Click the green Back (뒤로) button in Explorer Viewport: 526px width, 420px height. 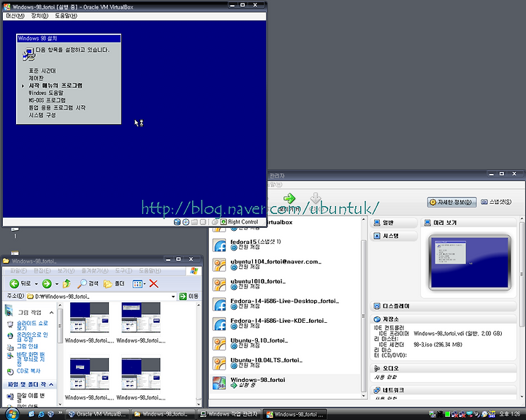(x=20, y=284)
